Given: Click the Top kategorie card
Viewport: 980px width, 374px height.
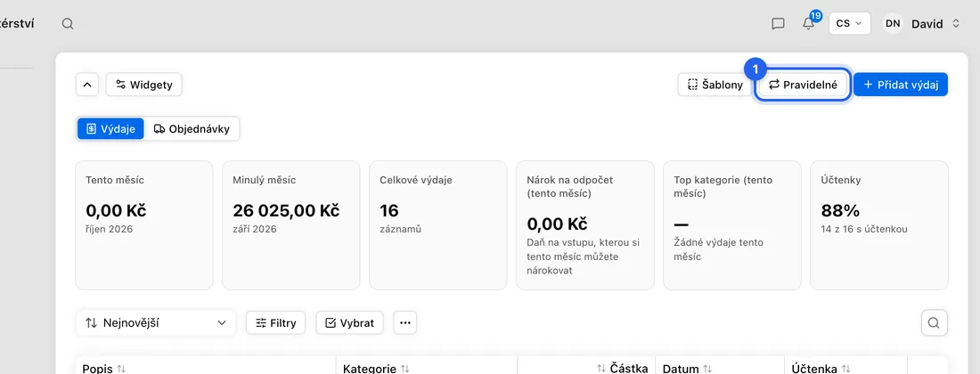Looking at the screenshot, I should pos(731,225).
